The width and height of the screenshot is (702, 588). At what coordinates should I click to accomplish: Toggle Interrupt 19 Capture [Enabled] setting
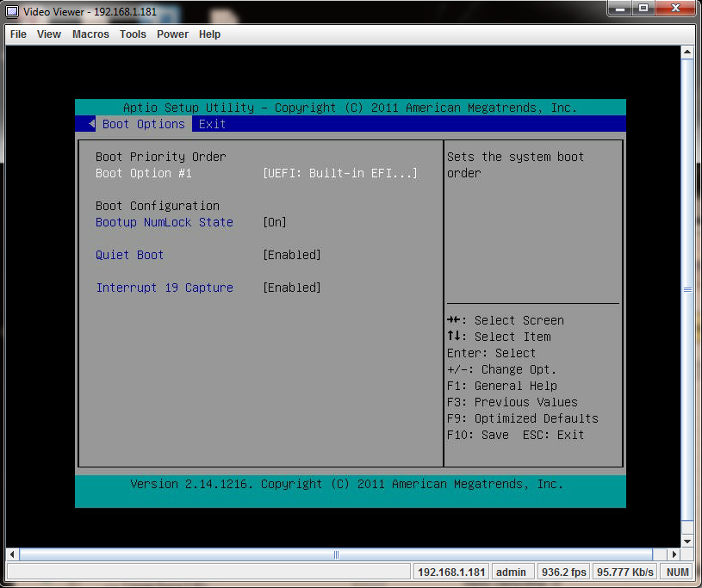291,288
